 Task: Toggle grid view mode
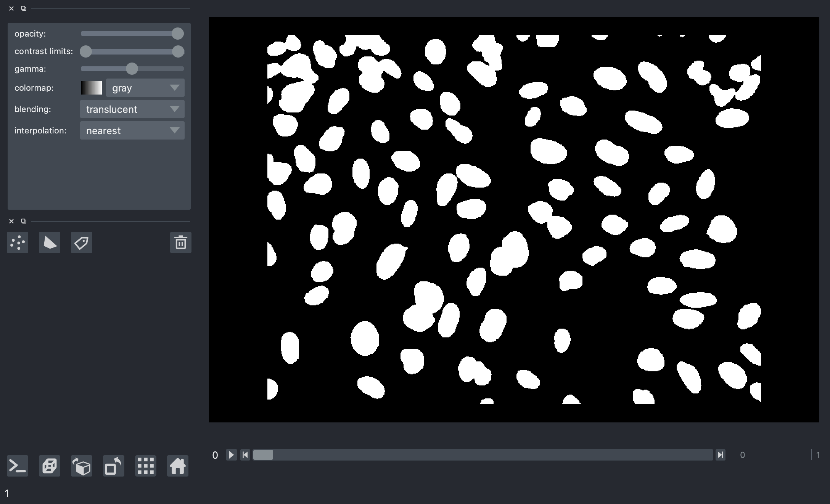145,466
